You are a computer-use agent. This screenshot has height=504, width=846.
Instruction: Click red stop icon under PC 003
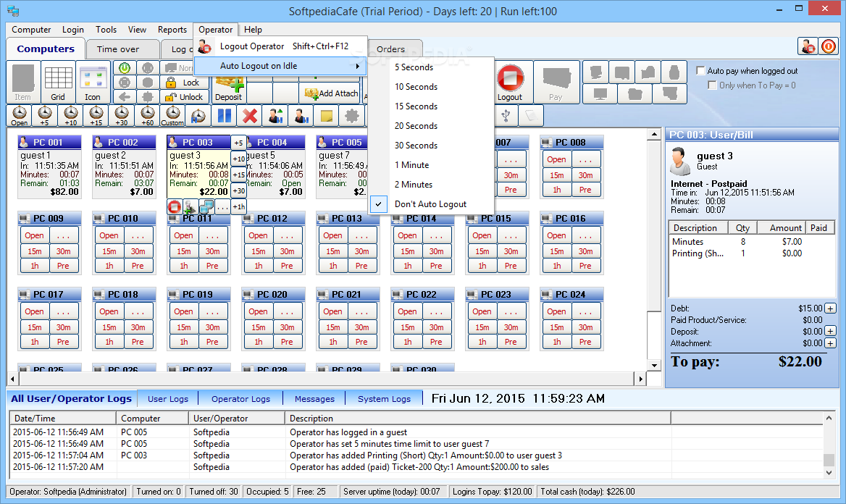coord(175,206)
